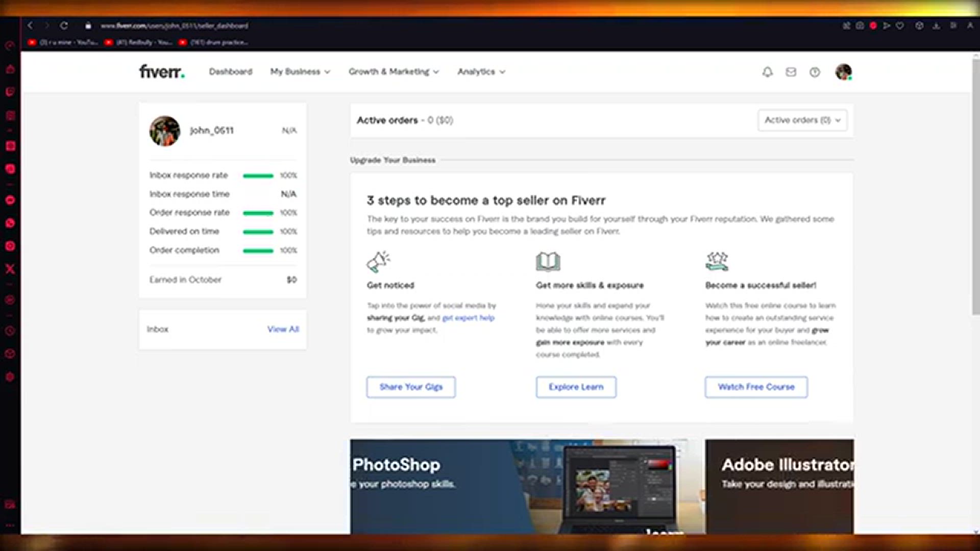Click the Order completion progress bar
Screen dimensions: 980x551
258,251
